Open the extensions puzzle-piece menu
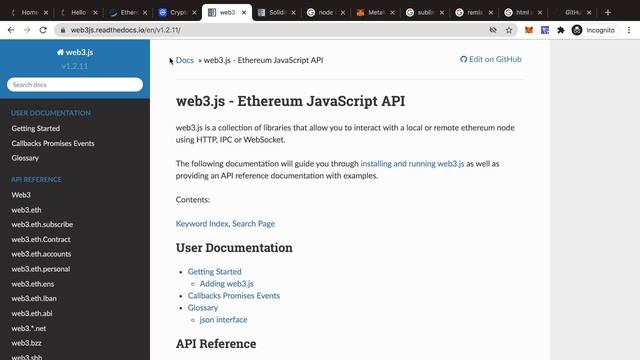This screenshot has height=360, width=640. (x=561, y=30)
